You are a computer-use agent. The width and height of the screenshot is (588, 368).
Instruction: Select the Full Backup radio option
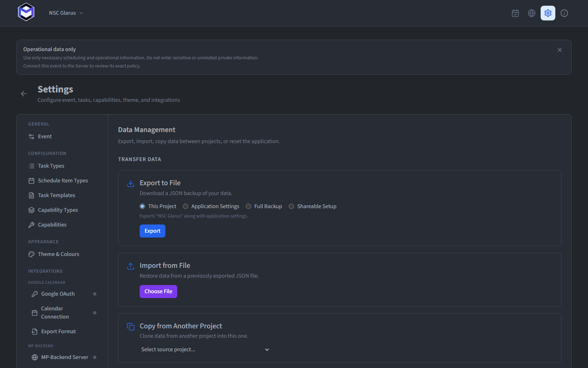pyautogui.click(x=248, y=206)
